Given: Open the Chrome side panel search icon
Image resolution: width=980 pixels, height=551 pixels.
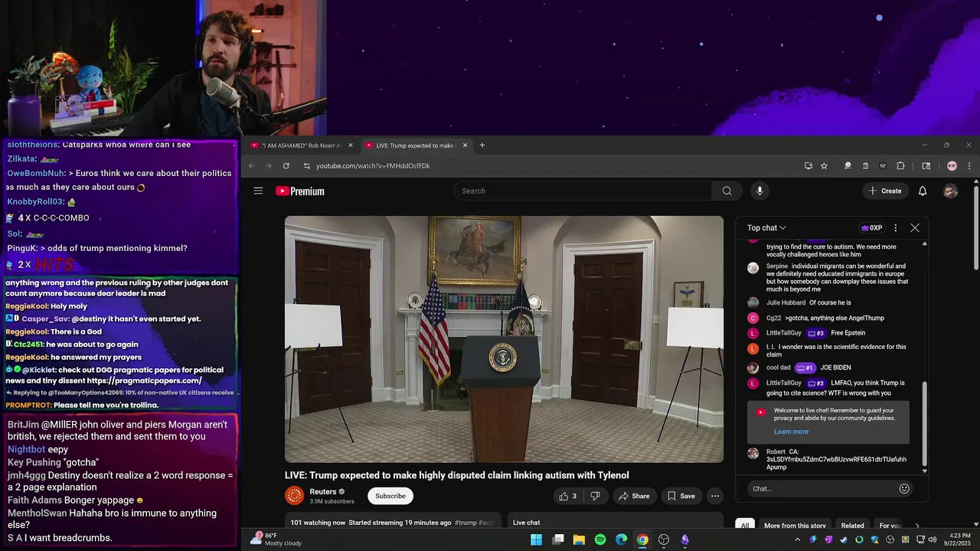Looking at the screenshot, I should coord(926,166).
